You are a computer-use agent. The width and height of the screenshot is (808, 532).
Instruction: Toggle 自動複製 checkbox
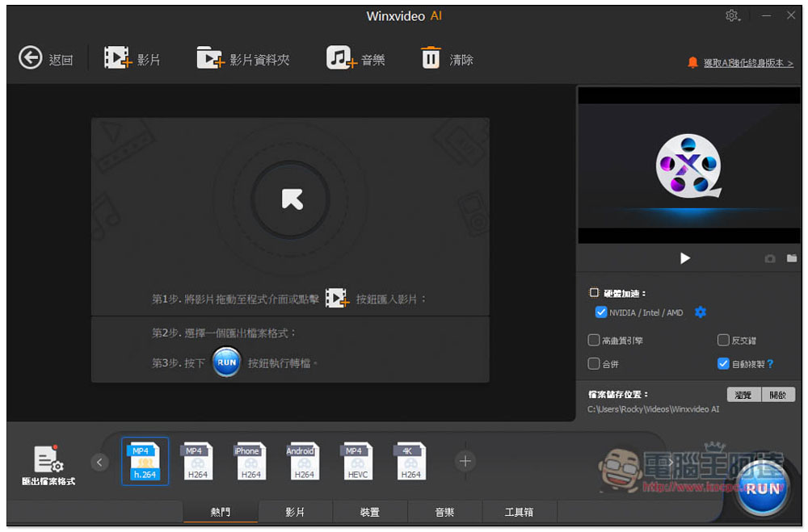click(x=723, y=363)
